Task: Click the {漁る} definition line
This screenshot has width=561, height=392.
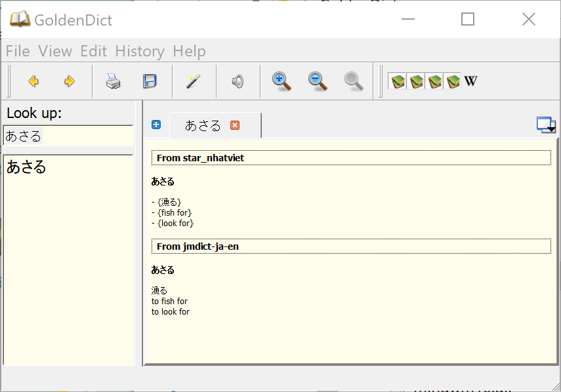Action: [167, 203]
